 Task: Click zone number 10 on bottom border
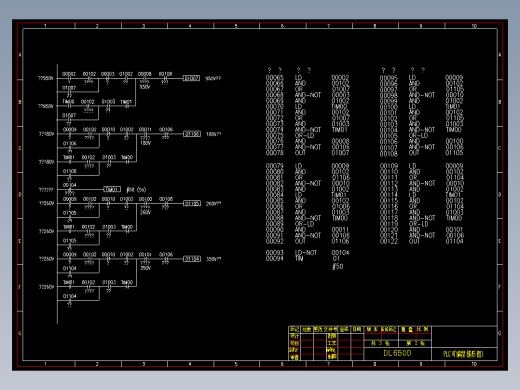click(x=474, y=364)
